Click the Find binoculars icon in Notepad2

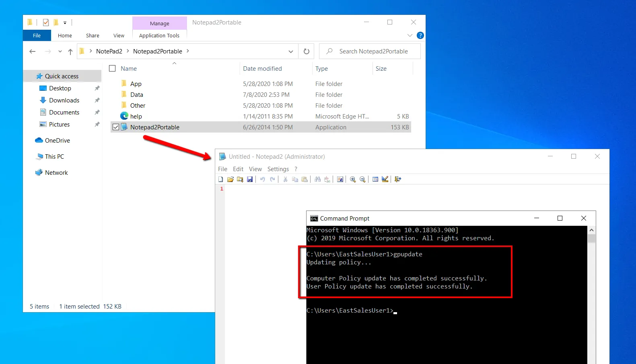point(317,179)
